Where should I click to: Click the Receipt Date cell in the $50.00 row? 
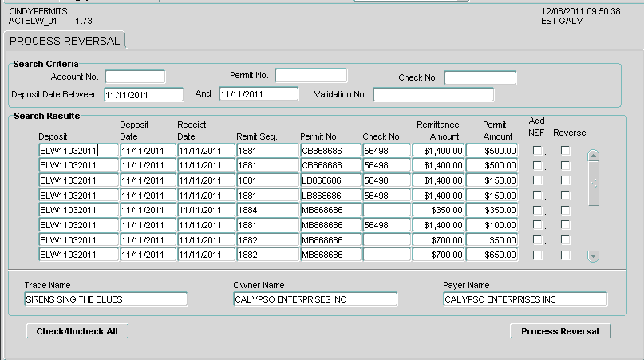pyautogui.click(x=206, y=240)
